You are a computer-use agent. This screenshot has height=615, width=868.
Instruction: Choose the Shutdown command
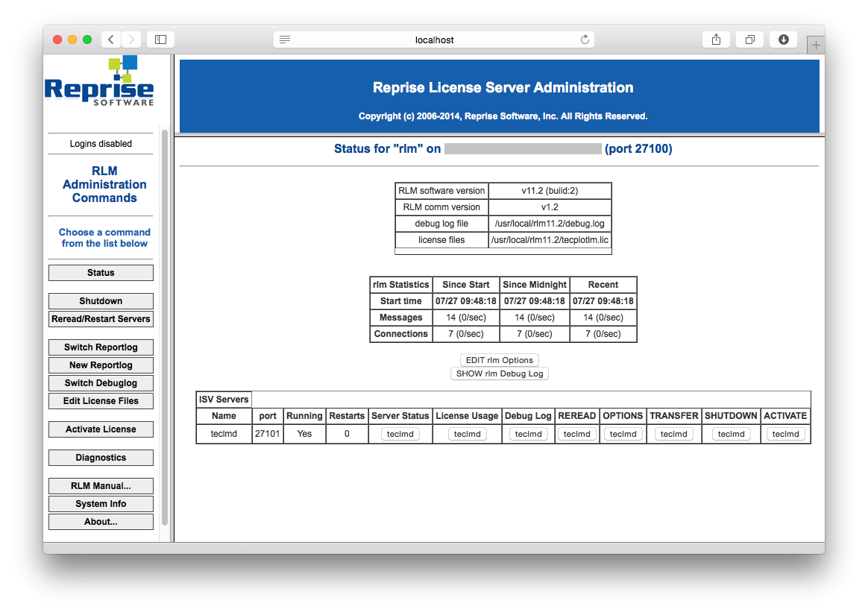tap(101, 301)
